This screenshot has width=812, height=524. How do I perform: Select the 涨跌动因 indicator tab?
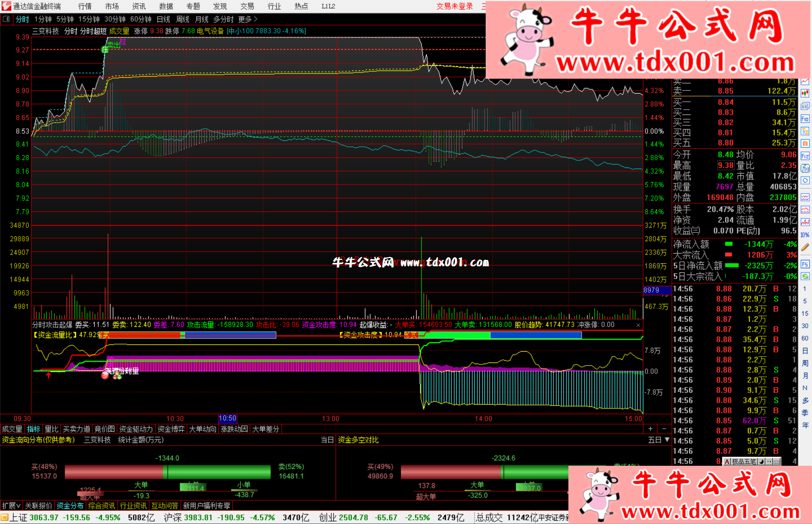point(234,429)
